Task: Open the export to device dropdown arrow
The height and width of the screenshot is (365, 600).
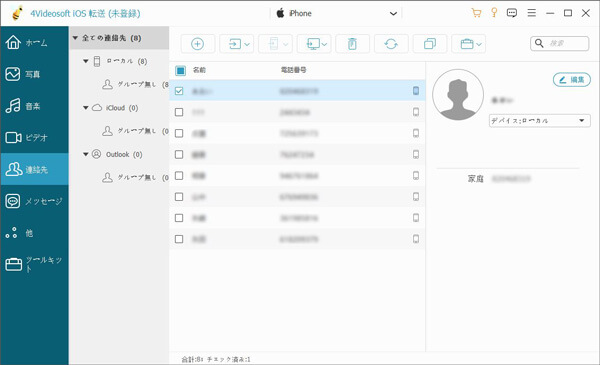Action: [x=285, y=44]
